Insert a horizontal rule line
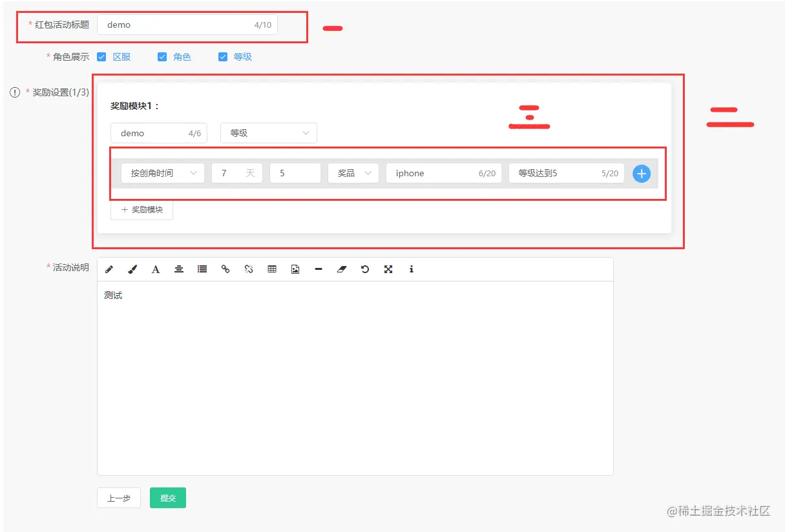Viewport: 785px width, 532px height. click(x=319, y=269)
